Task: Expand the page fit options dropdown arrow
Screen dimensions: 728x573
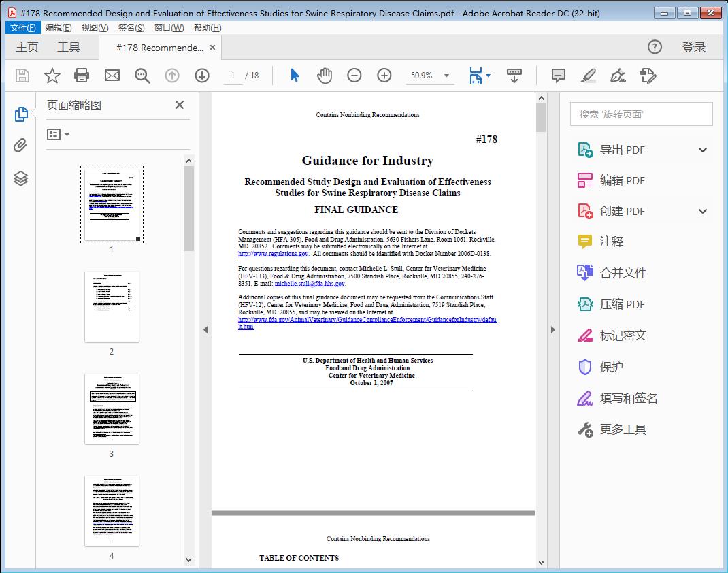Action: (489, 76)
